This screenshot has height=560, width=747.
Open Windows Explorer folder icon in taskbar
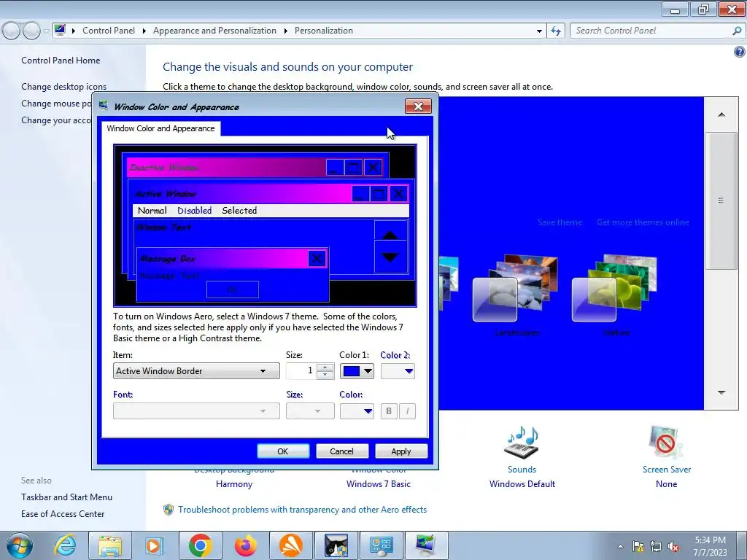110,545
